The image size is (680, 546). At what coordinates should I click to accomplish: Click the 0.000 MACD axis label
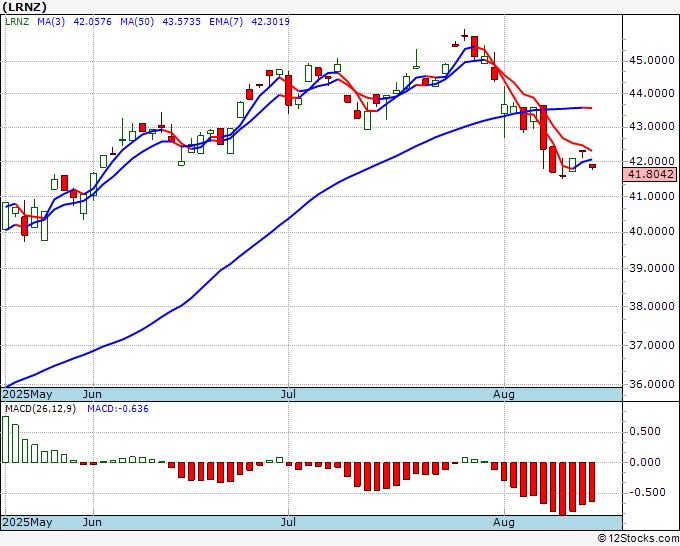(645, 462)
